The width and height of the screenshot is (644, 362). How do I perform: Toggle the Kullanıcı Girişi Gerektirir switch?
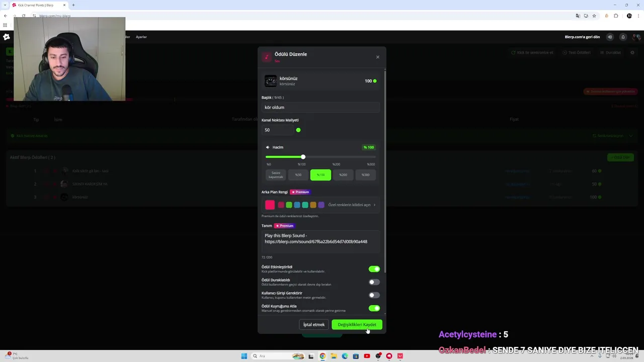click(x=374, y=295)
